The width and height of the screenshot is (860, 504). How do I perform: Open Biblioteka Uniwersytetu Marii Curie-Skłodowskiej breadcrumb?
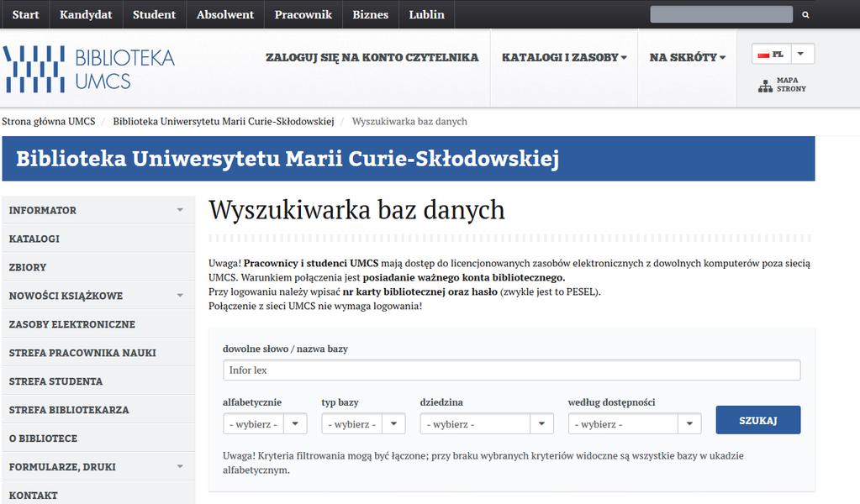[224, 121]
